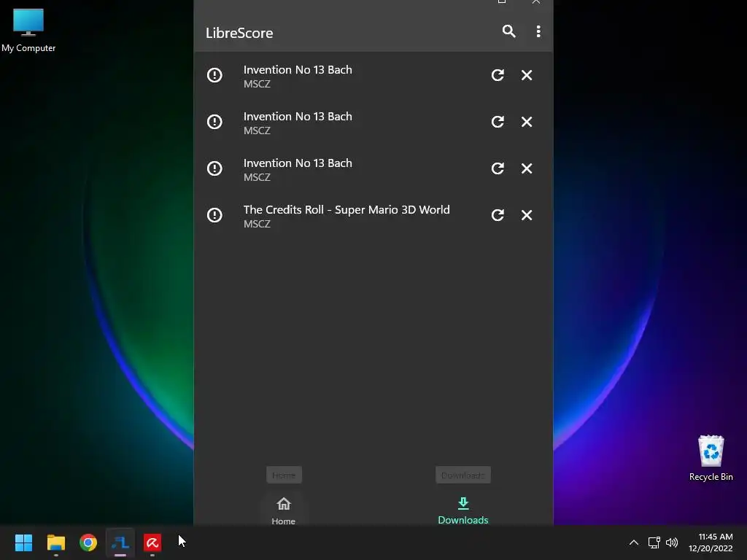Image resolution: width=747 pixels, height=560 pixels.
Task: Remove the first Invention No 13 Bach entry
Action: pos(527,75)
